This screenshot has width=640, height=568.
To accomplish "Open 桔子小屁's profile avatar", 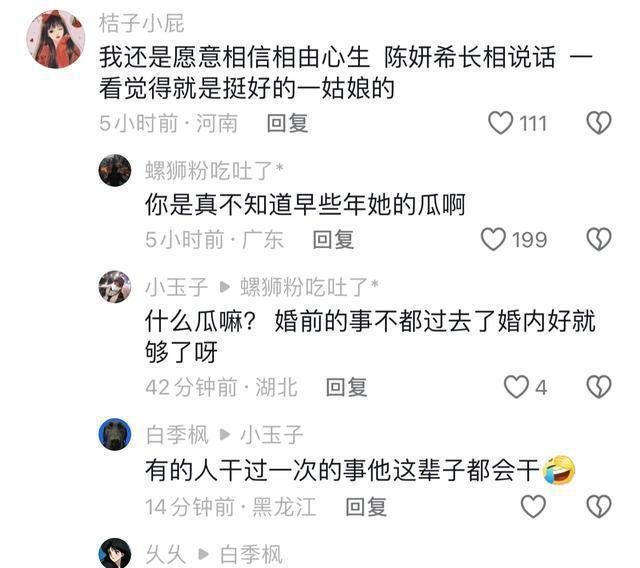I will click(x=56, y=39).
